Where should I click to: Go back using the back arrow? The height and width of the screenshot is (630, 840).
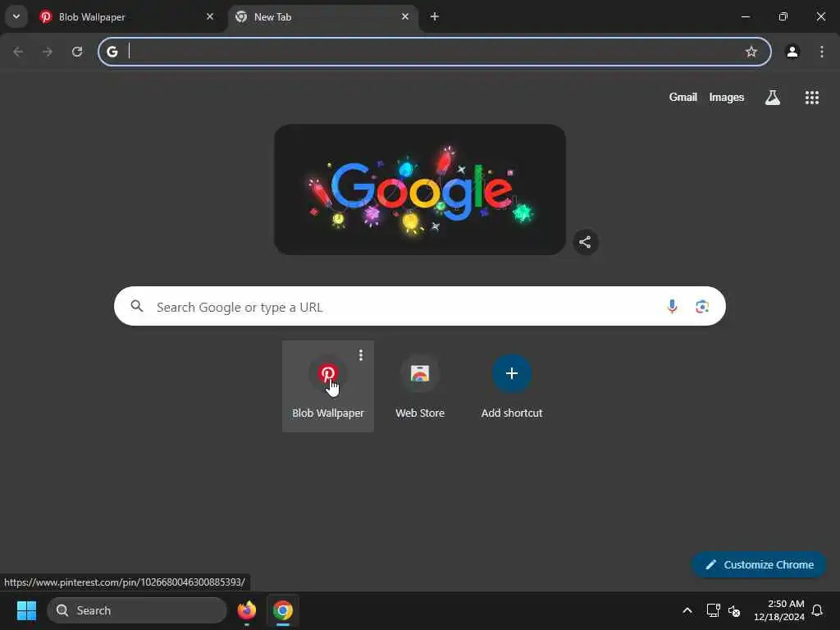(x=18, y=52)
